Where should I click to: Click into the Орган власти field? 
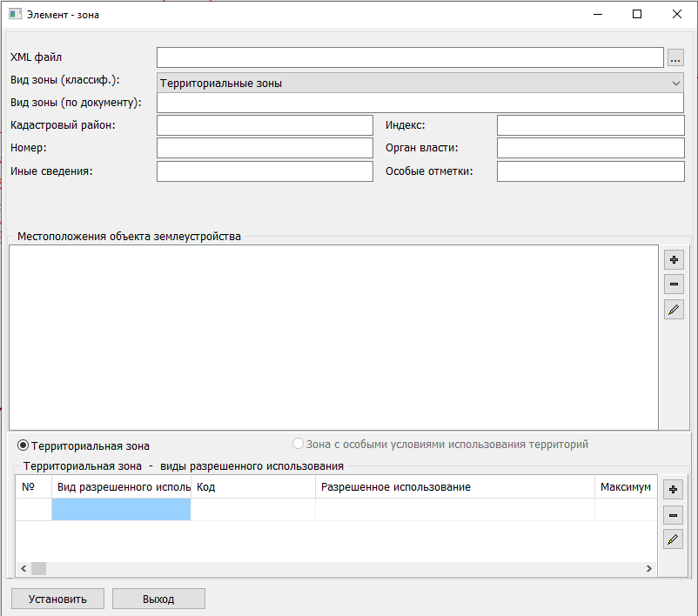[590, 148]
